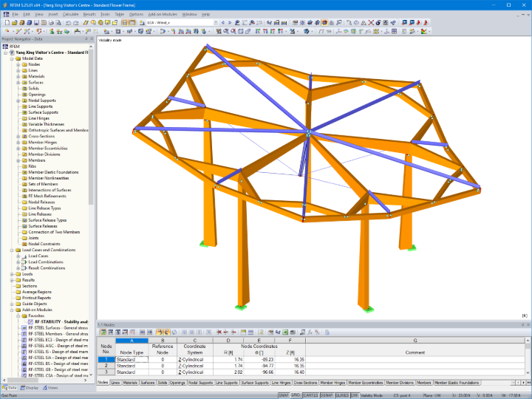532x399 pixels.
Task: Switch to the Members table tab
Action: point(424,383)
